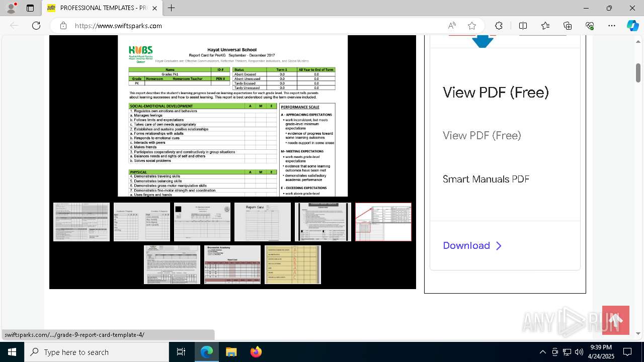
Task: Click the taskbar search box
Action: 97,352
